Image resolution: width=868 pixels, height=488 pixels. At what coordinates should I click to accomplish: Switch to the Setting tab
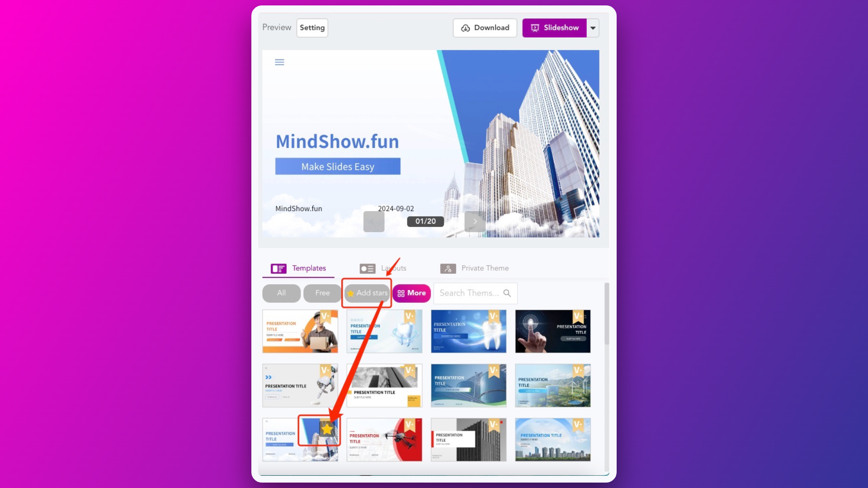(x=312, y=28)
